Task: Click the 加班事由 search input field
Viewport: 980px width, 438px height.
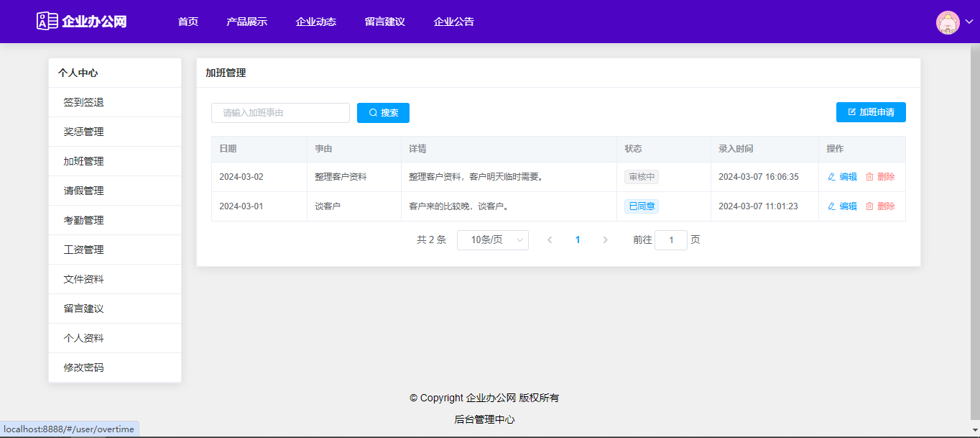Action: click(x=280, y=113)
